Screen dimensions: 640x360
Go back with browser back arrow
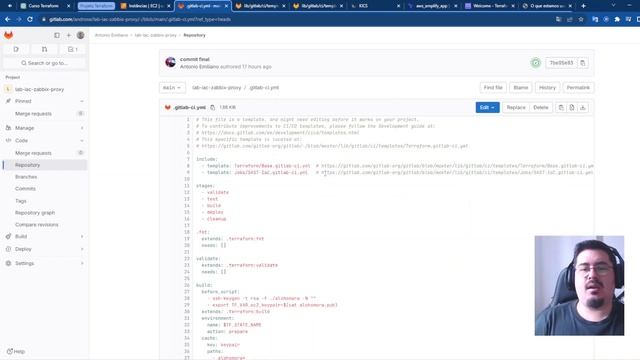click(8, 19)
